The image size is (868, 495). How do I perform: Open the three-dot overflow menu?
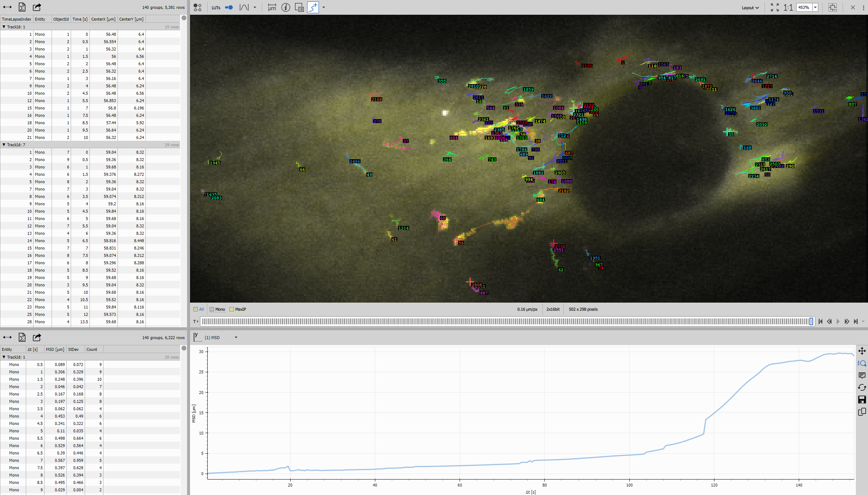coord(864,7)
